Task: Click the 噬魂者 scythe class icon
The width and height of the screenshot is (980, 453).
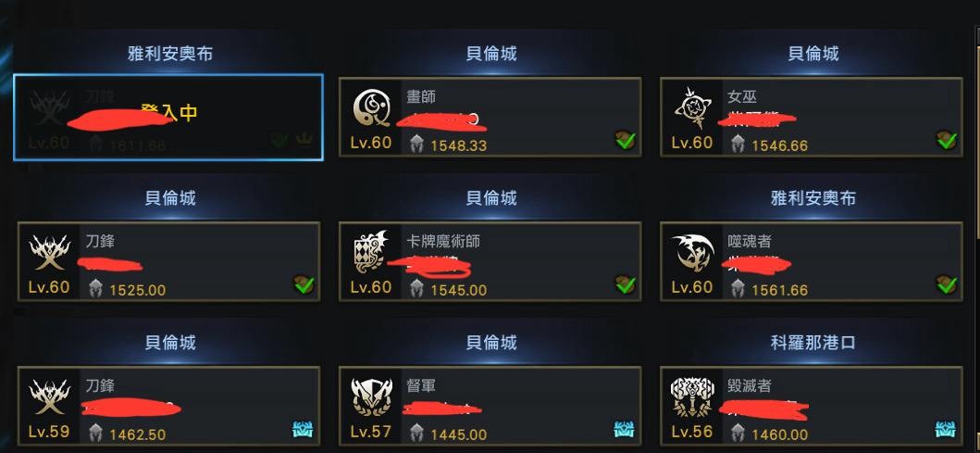Action: (692, 253)
